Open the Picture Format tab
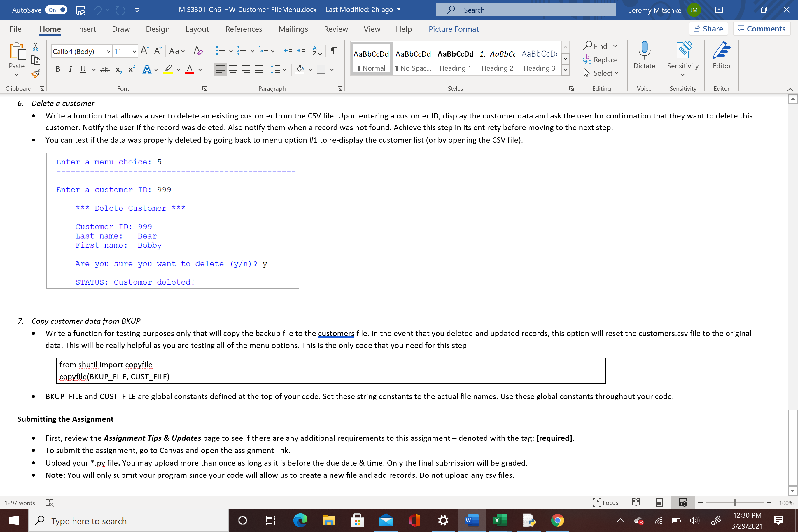Screen dimensions: 798x532 coord(453,29)
